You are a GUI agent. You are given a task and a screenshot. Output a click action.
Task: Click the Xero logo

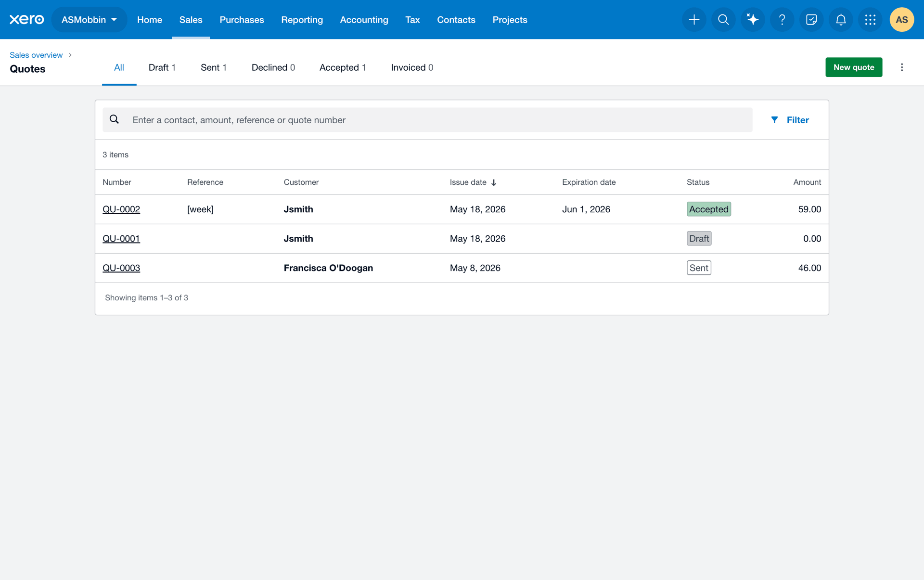[x=26, y=19]
